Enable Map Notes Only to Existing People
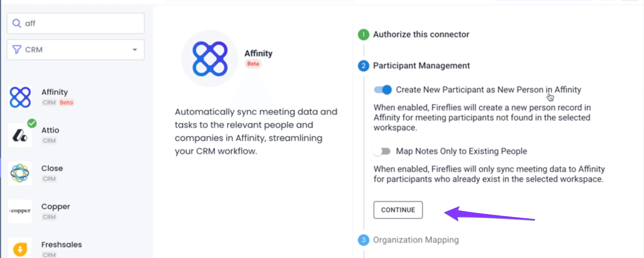Image resolution: width=644 pixels, height=258 pixels. [x=382, y=151]
